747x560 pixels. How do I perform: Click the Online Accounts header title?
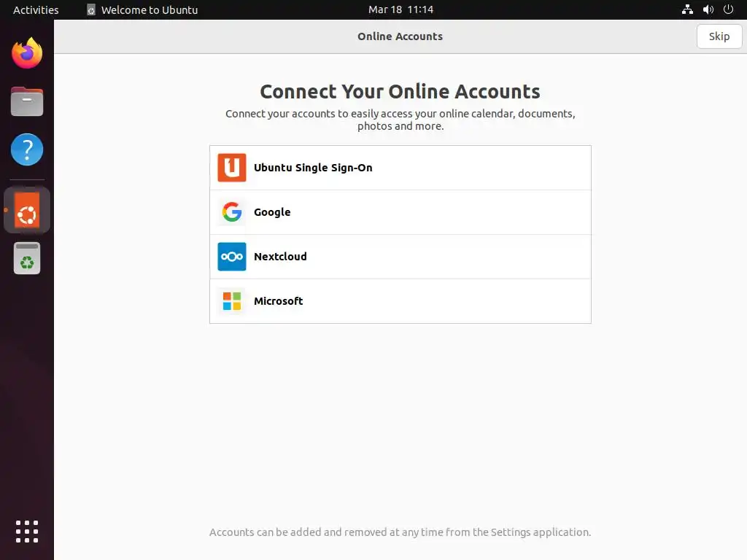coord(400,36)
